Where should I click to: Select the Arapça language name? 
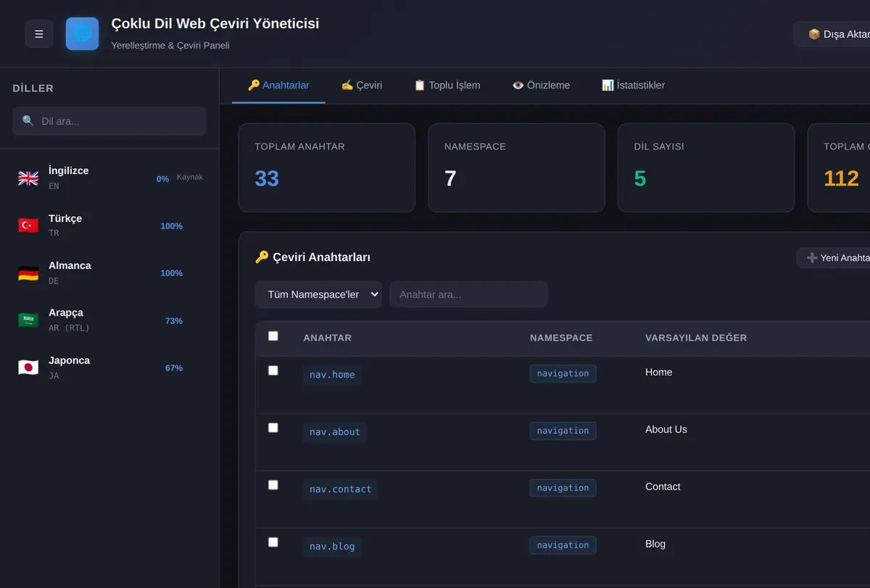coord(66,312)
